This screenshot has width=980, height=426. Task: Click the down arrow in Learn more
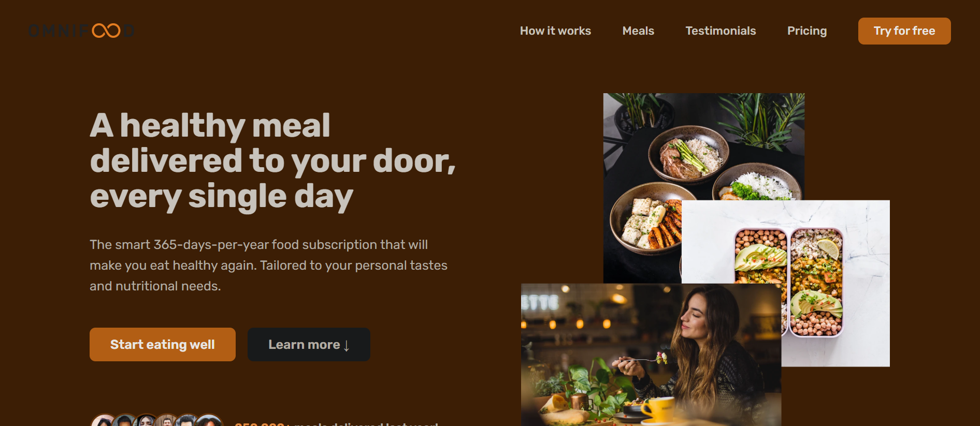point(347,345)
